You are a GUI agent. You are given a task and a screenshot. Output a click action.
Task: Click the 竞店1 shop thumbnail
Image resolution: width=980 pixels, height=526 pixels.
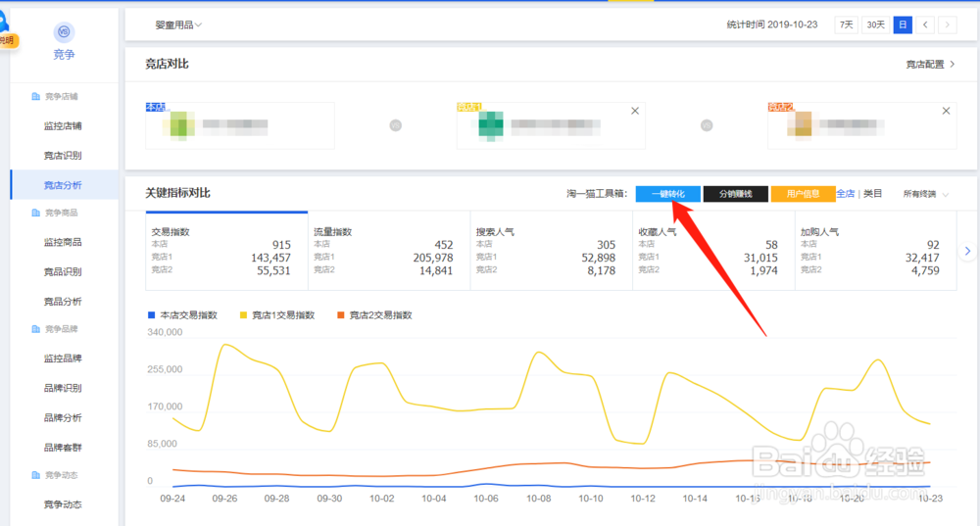coord(491,124)
